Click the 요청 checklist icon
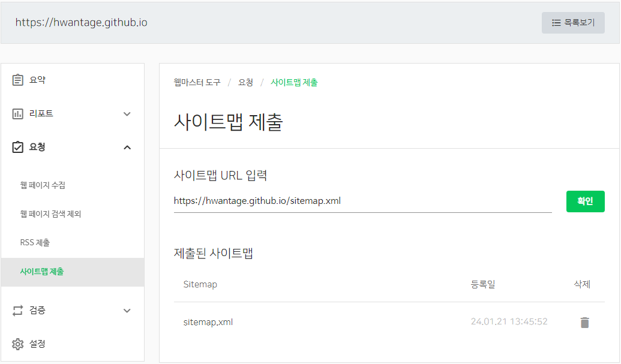 tap(18, 148)
